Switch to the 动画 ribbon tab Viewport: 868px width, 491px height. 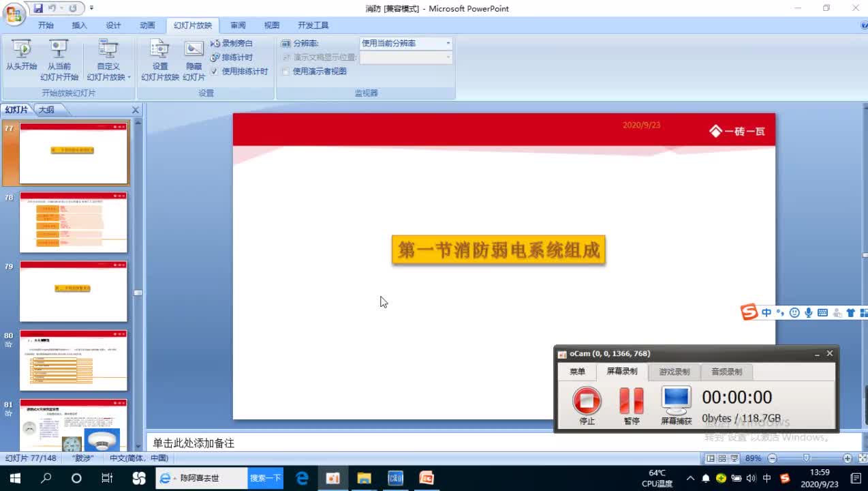[x=147, y=25]
